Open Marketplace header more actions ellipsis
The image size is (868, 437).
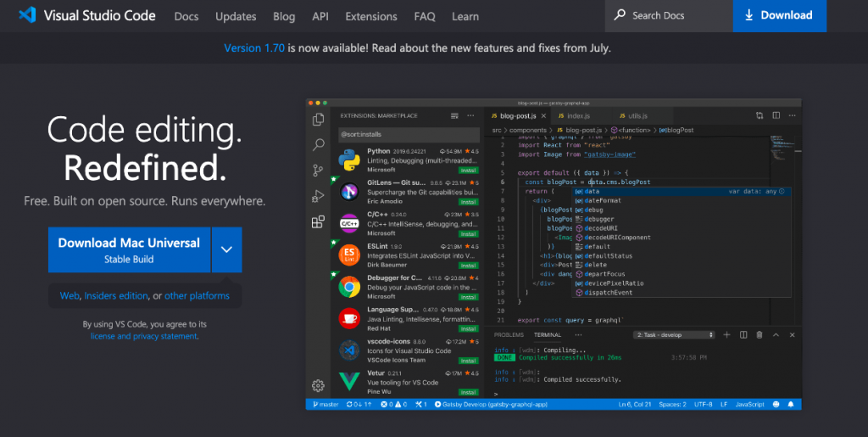point(470,115)
